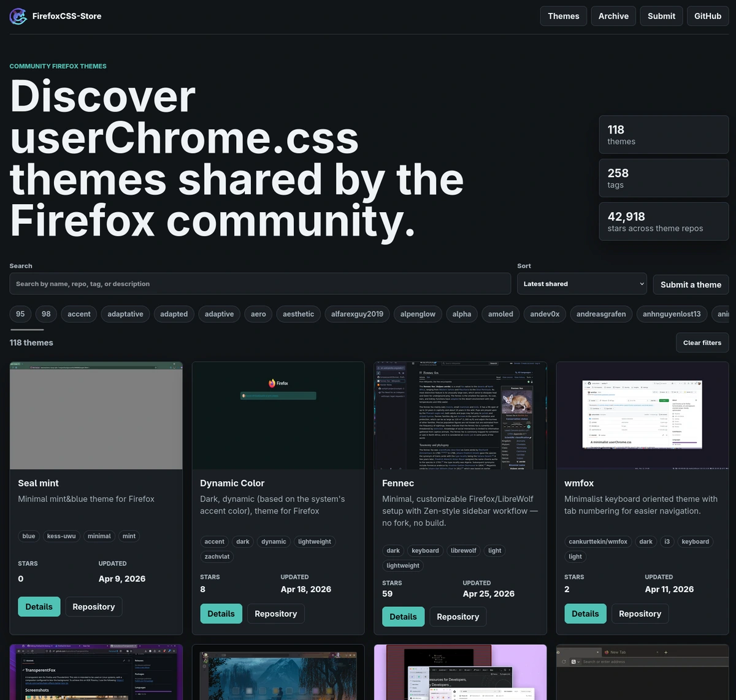The height and width of the screenshot is (700, 736).
Task: Toggle the alfarexguy2019 tag filter
Action: click(x=357, y=314)
